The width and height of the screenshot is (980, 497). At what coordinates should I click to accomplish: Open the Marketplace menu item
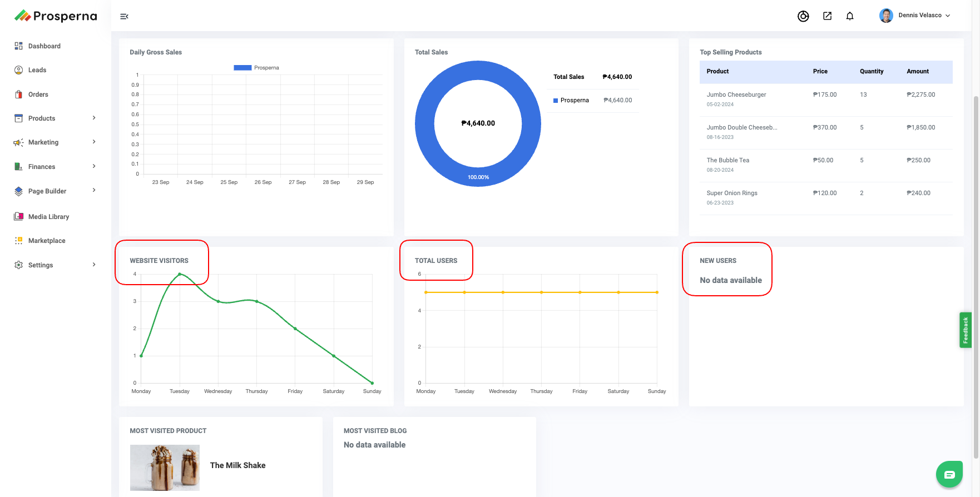point(47,241)
